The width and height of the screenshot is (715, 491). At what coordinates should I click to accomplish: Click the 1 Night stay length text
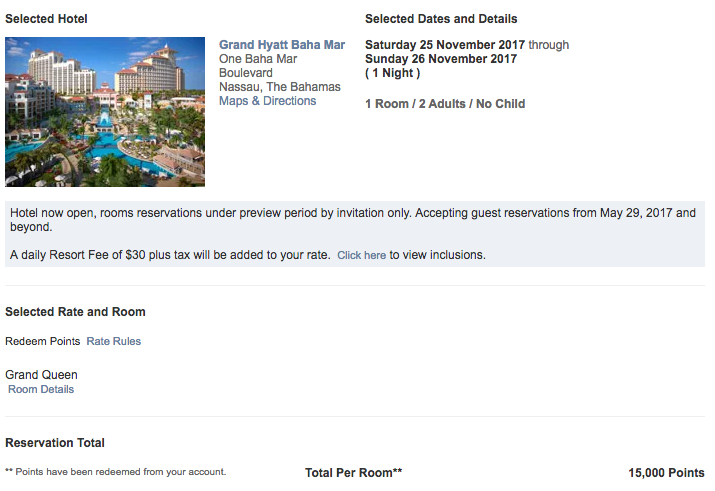(393, 73)
